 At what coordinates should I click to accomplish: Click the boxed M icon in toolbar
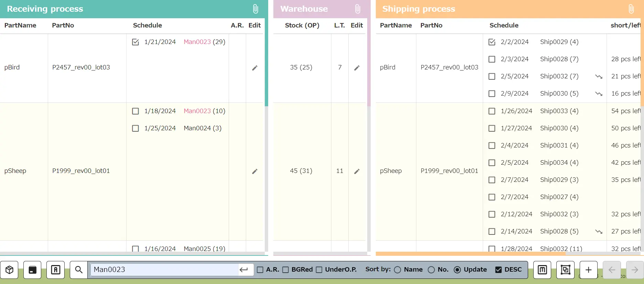pyautogui.click(x=542, y=270)
